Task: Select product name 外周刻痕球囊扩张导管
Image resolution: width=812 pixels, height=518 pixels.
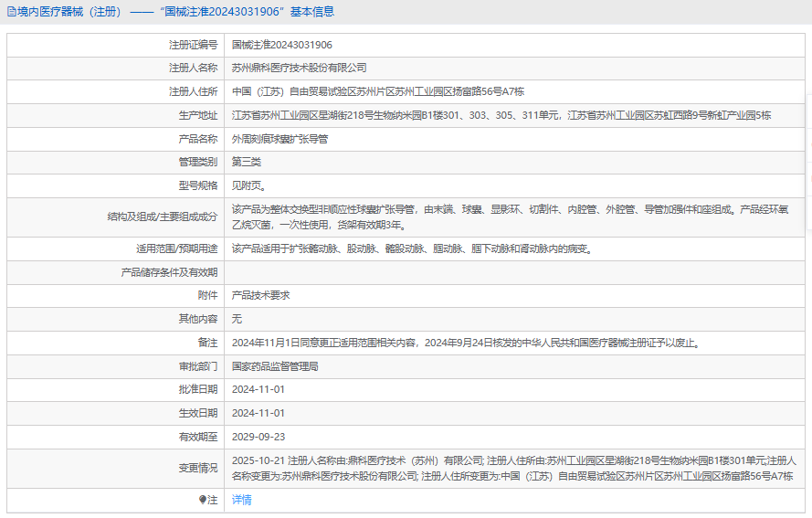Action: (279, 139)
